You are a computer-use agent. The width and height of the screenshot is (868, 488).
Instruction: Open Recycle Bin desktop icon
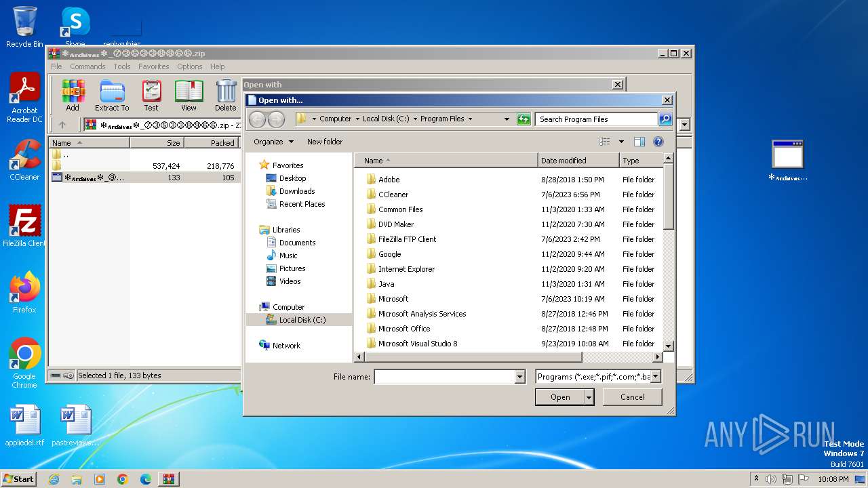[x=24, y=27]
